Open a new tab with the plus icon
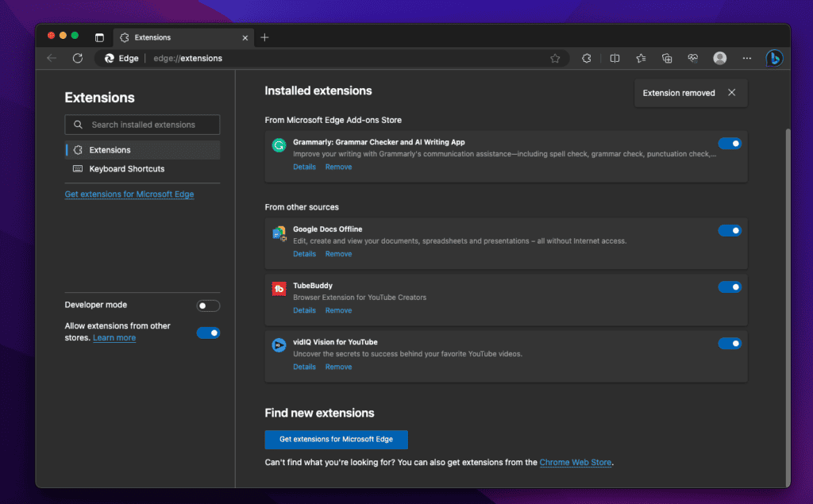Viewport: 813px width, 504px height. tap(264, 37)
